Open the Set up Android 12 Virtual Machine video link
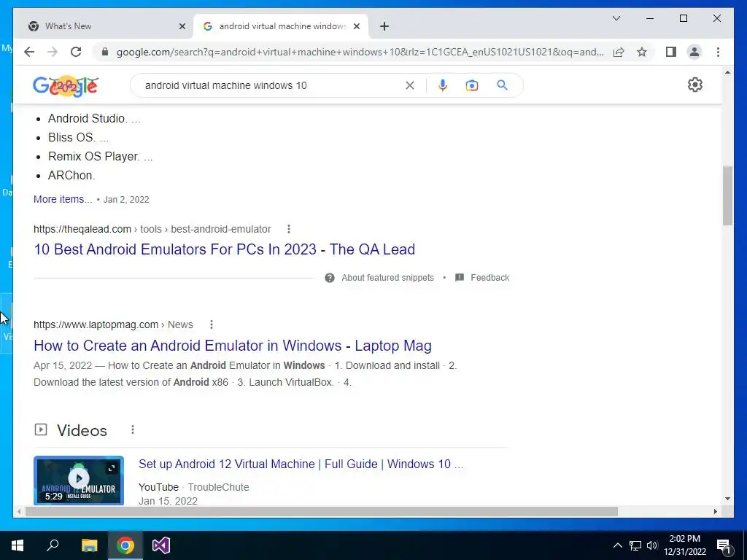The height and width of the screenshot is (560, 747). 301,464
